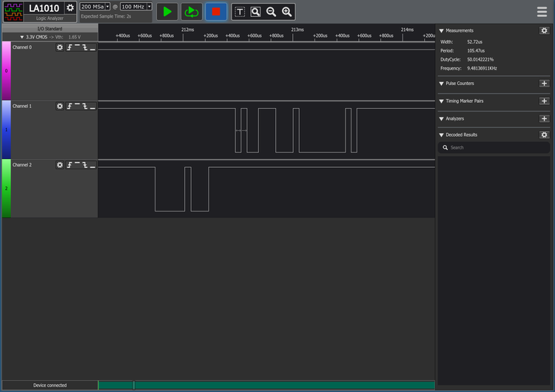
Task: Select the Channel 0 name label
Action: point(22,47)
